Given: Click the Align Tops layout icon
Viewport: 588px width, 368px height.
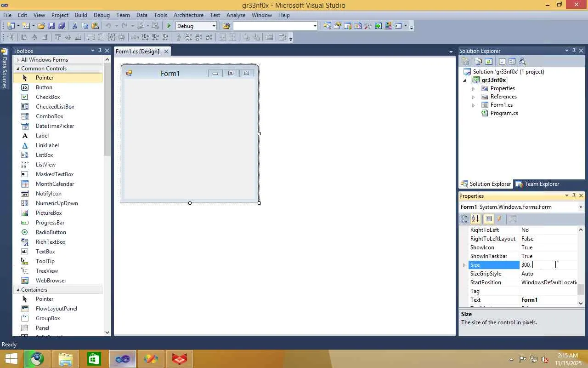Looking at the screenshot, I should (x=58, y=37).
